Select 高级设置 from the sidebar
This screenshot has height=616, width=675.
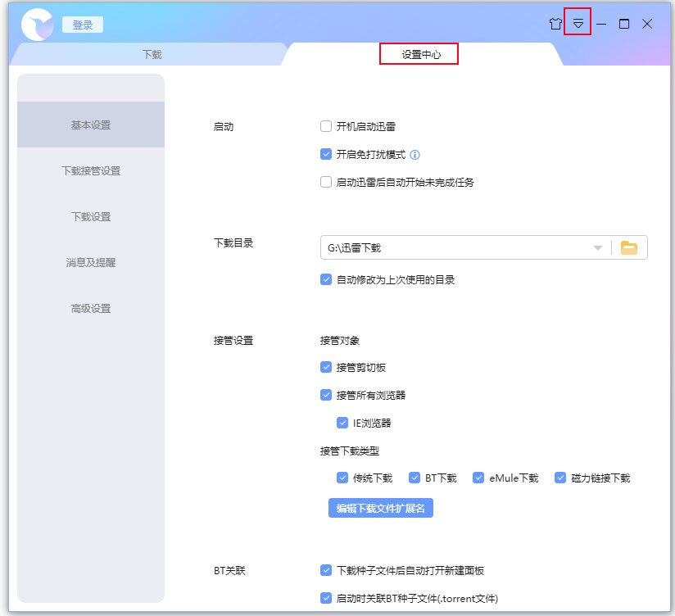(x=90, y=308)
